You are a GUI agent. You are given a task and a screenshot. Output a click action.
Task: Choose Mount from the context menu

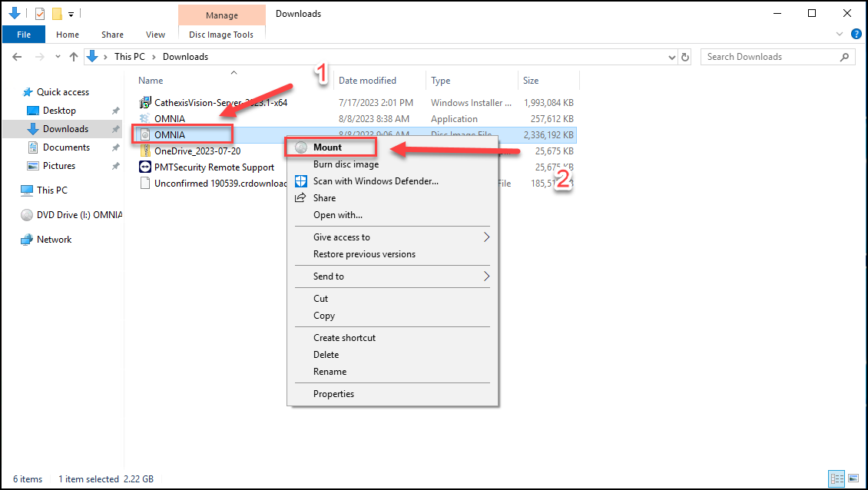click(x=393, y=147)
